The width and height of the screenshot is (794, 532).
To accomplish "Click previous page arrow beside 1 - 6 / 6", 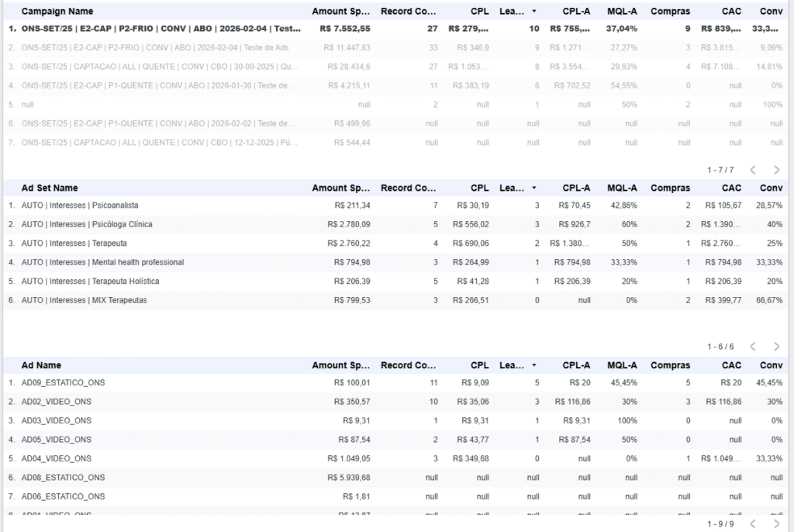I will coord(752,347).
